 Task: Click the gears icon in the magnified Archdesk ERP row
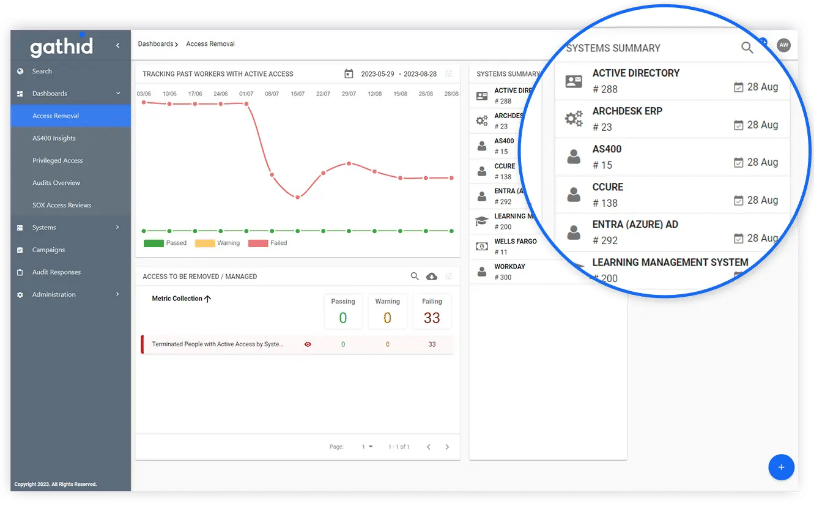point(574,119)
